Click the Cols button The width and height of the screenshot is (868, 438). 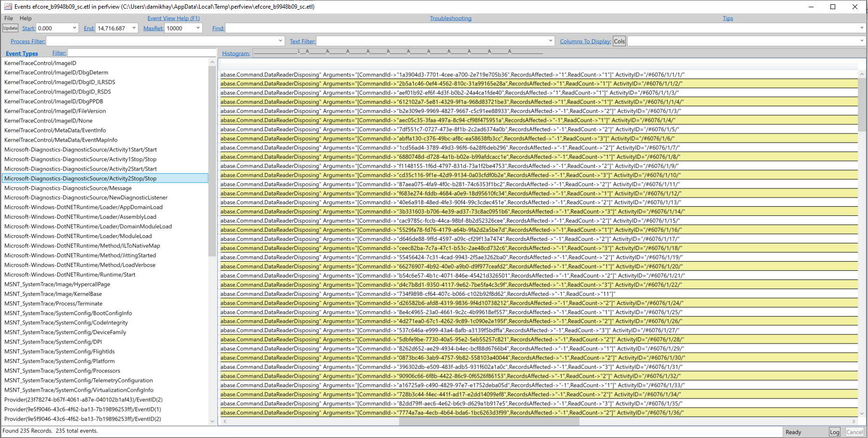(x=619, y=41)
